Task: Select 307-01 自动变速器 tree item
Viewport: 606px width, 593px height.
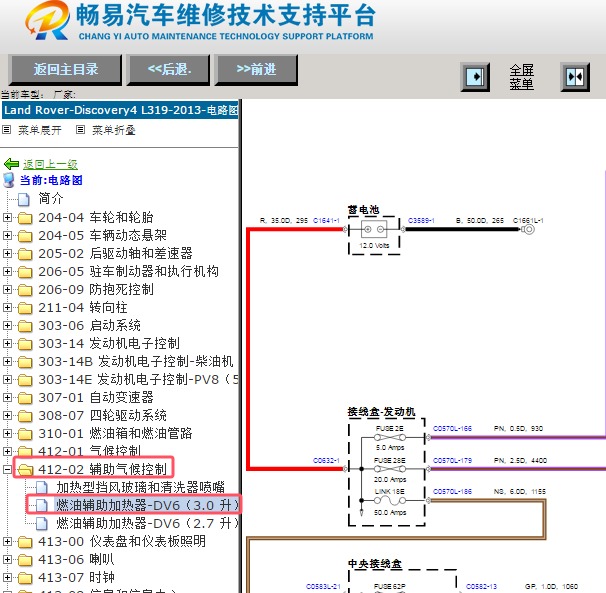Action: 95,397
